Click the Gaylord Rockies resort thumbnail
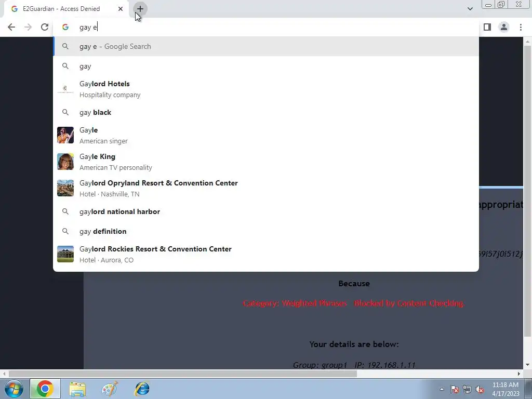Viewport: 532px width, 399px height. coord(65,254)
